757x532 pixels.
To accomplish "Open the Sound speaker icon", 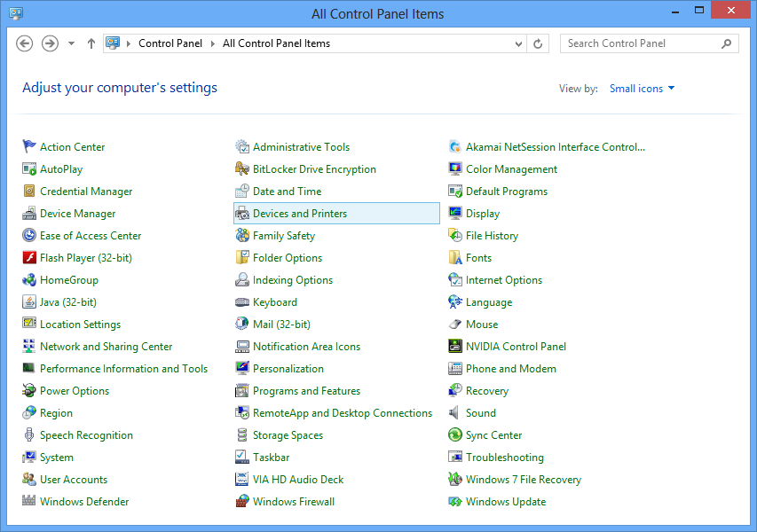I will pyautogui.click(x=454, y=413).
